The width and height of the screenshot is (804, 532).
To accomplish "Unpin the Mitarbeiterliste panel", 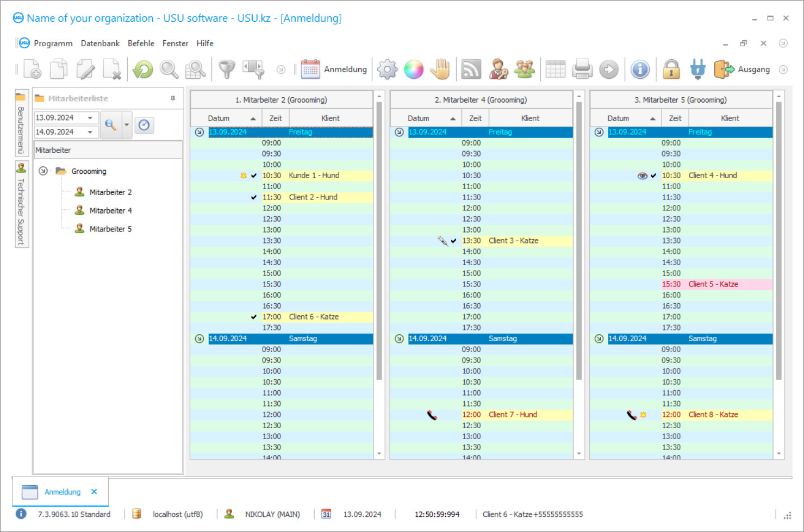I will (173, 98).
